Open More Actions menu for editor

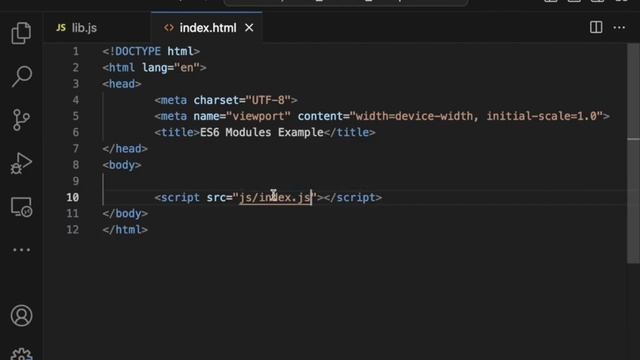[619, 27]
